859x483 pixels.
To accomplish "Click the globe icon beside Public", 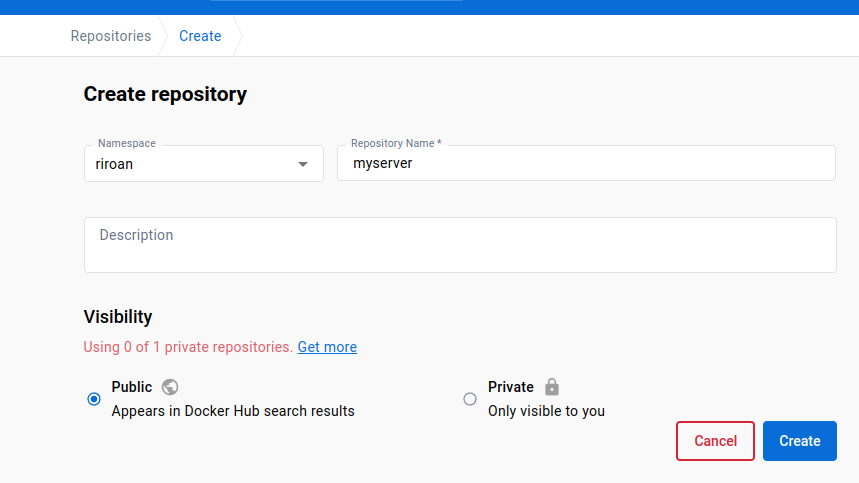I will tap(170, 387).
